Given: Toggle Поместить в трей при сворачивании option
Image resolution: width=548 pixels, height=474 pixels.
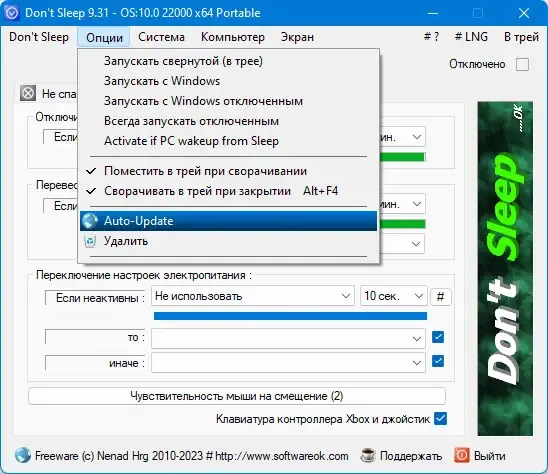Looking at the screenshot, I should (229, 171).
